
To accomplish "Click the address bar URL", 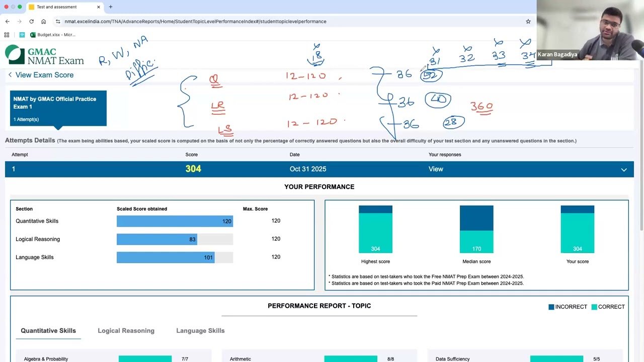I will click(195, 21).
